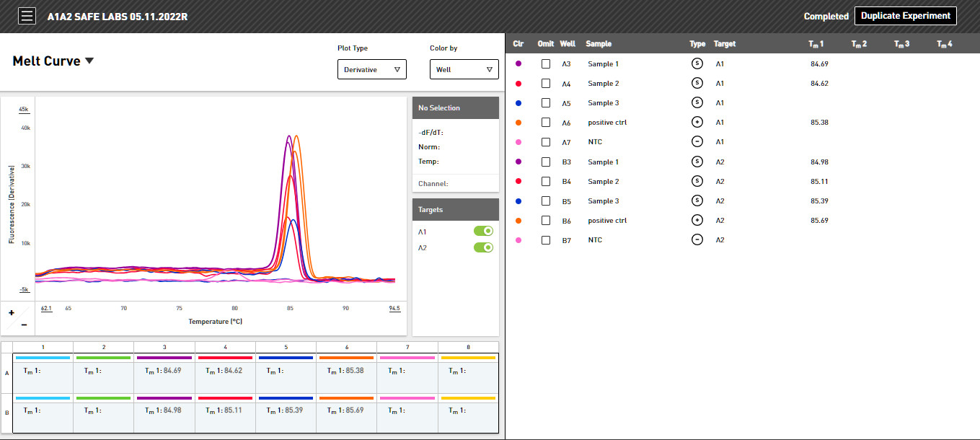Click the Duplicate Experiment button
This screenshot has height=440, width=980.
point(906,16)
